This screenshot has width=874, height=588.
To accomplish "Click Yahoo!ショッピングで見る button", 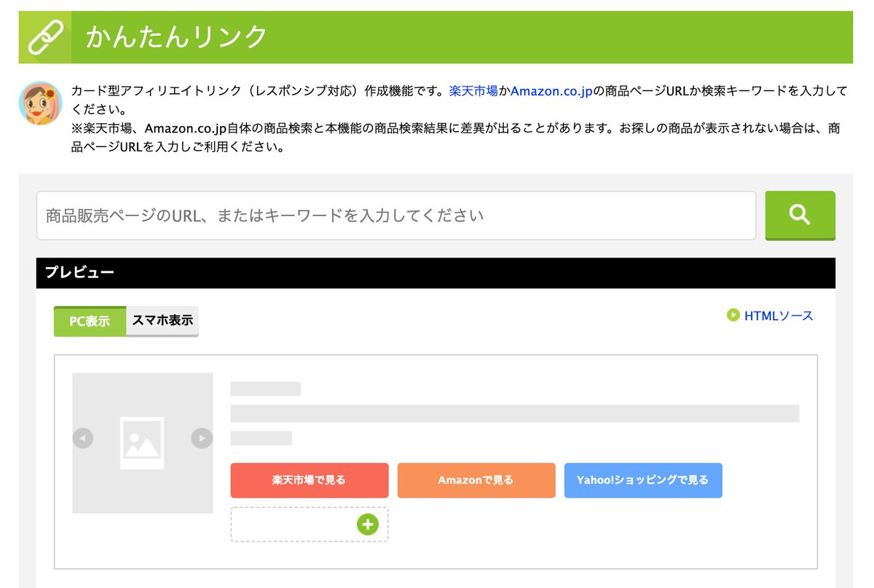I will click(643, 480).
